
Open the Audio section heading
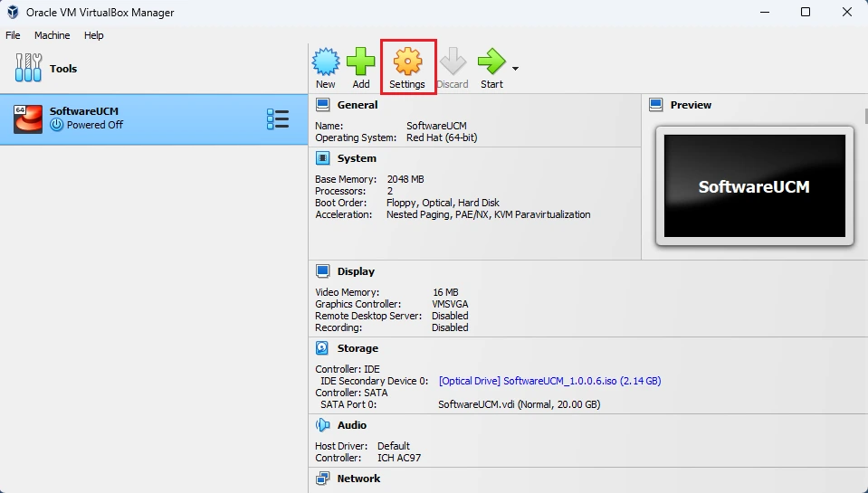pos(352,425)
